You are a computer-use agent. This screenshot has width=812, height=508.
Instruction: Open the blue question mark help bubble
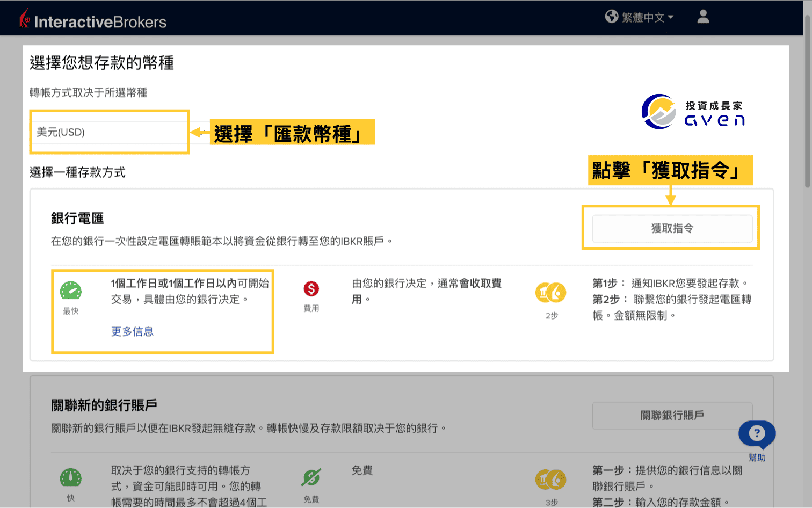[x=757, y=434]
